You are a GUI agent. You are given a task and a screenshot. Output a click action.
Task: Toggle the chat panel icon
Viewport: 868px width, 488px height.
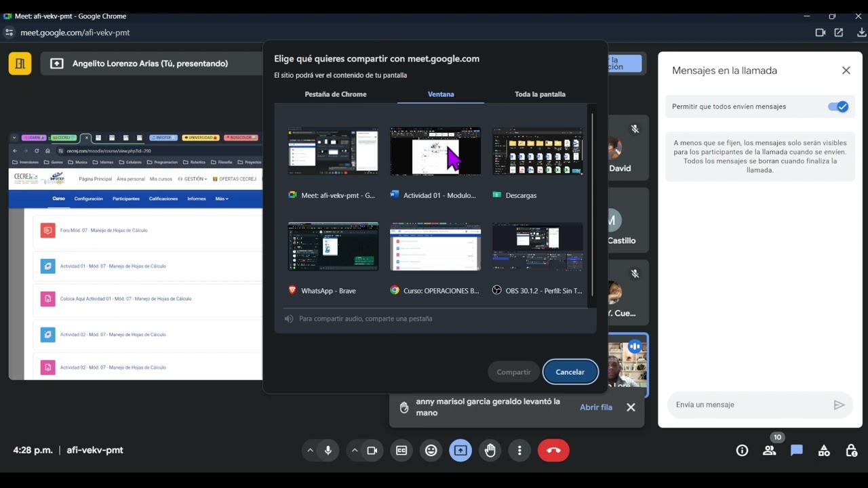pyautogui.click(x=797, y=451)
